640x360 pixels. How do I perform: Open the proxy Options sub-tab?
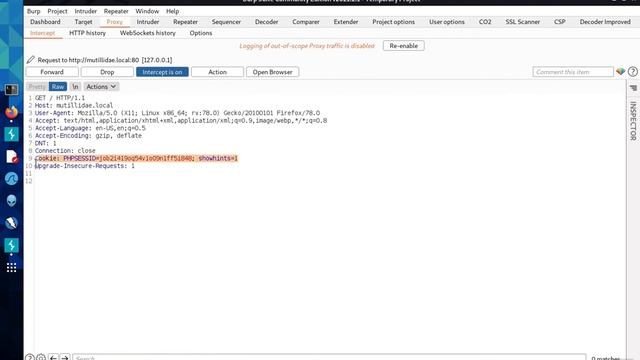(200, 33)
